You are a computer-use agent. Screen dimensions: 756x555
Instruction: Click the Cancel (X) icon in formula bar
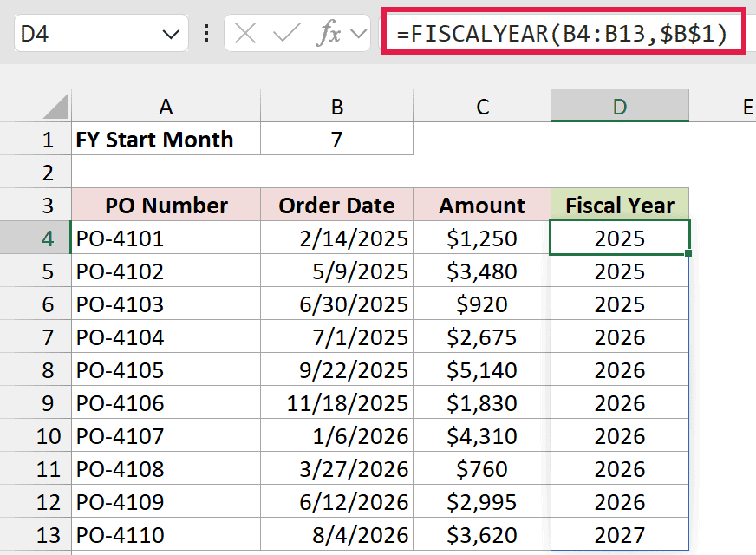click(245, 34)
